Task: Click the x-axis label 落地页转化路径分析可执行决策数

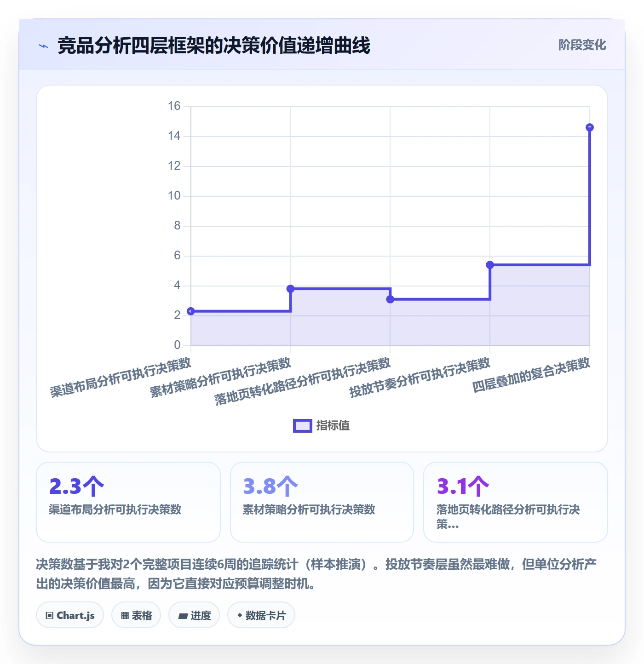Action: [x=302, y=381]
